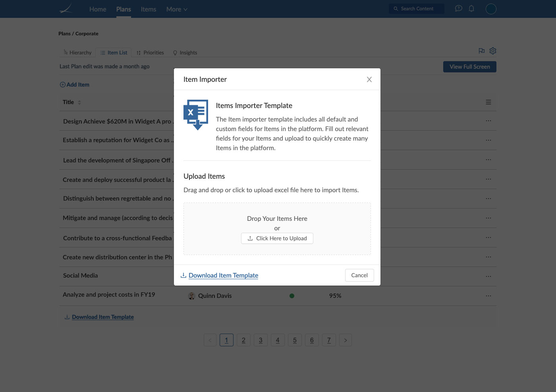Click green status dot for Analyze row

[x=292, y=296]
